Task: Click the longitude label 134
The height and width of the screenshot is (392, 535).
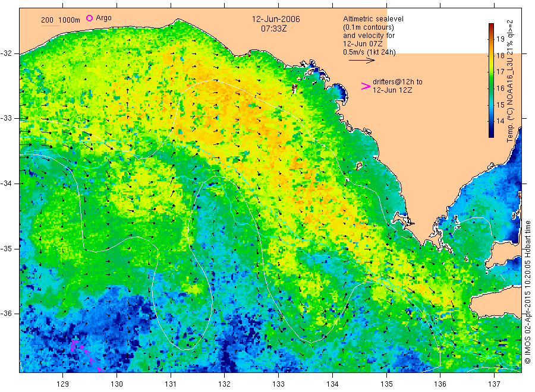Action: pos(332,384)
